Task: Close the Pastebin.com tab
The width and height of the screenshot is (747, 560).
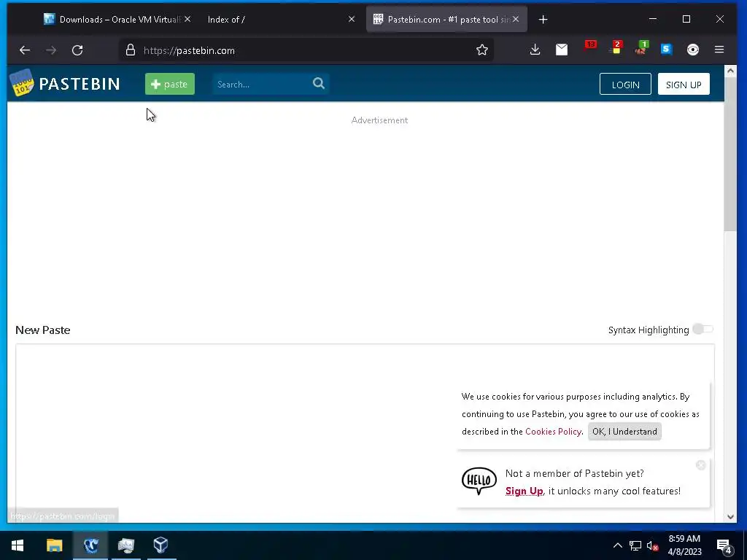Action: [x=516, y=19]
